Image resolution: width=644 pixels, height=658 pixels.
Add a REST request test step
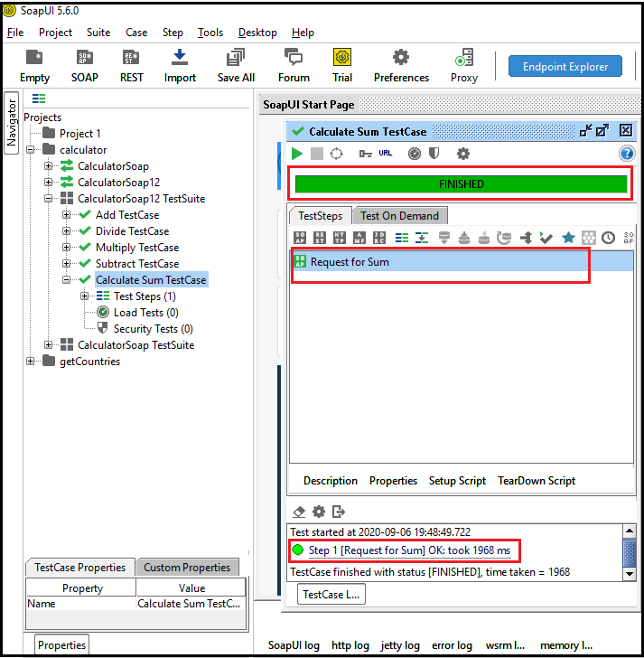(x=320, y=238)
